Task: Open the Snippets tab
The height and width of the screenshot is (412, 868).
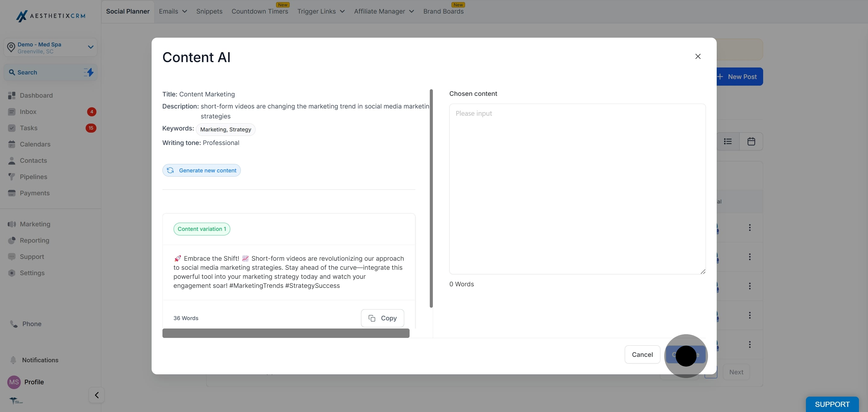Action: click(209, 11)
